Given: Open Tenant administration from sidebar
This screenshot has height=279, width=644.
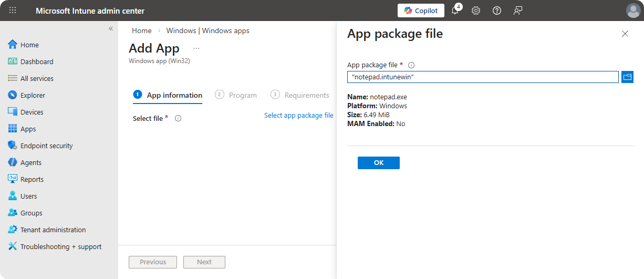Looking at the screenshot, I should coord(53,230).
